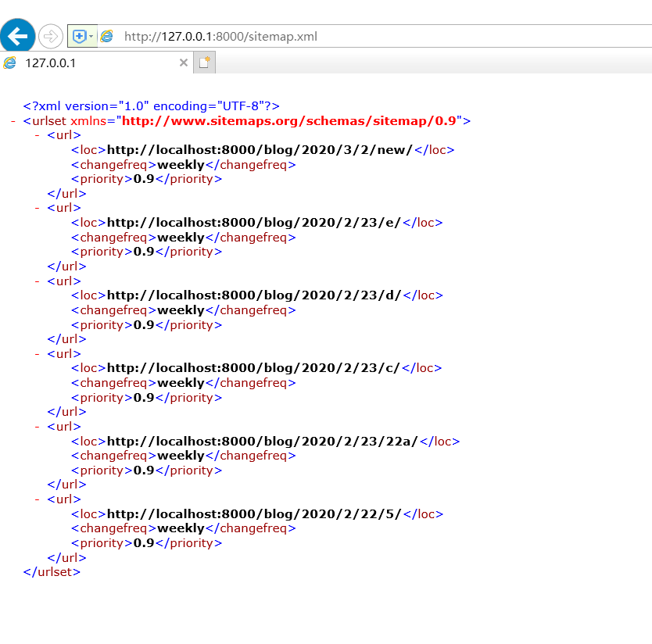Click the changefreq weekly value under blog/2020/2/23/22a/

(x=181, y=456)
